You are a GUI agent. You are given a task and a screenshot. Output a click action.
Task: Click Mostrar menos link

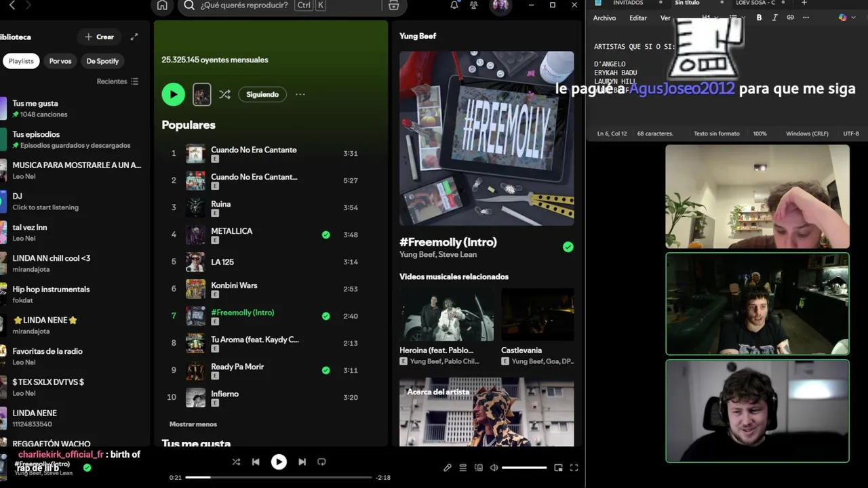[x=193, y=424]
